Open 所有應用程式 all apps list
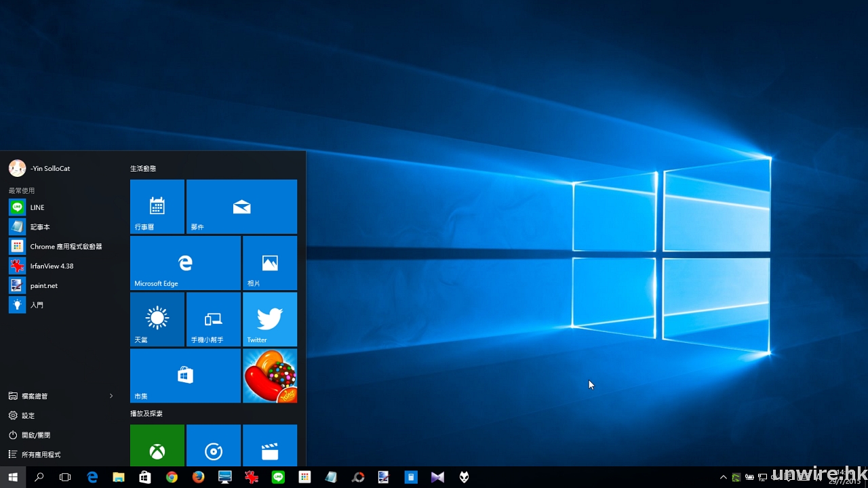 41,455
